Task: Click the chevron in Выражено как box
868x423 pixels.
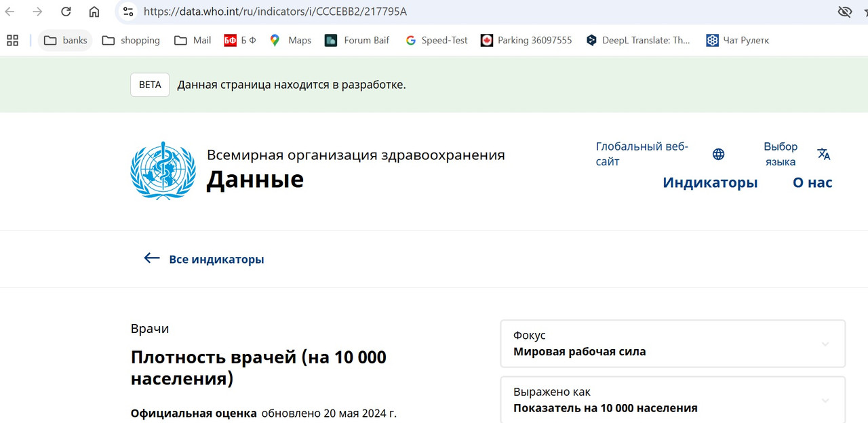Action: point(825,400)
